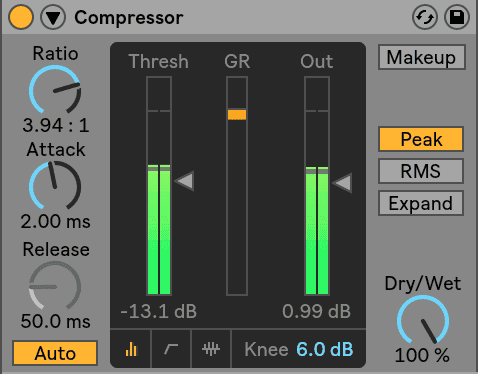Click the Dry/Wet knob
The height and width of the screenshot is (374, 478).
[423, 320]
